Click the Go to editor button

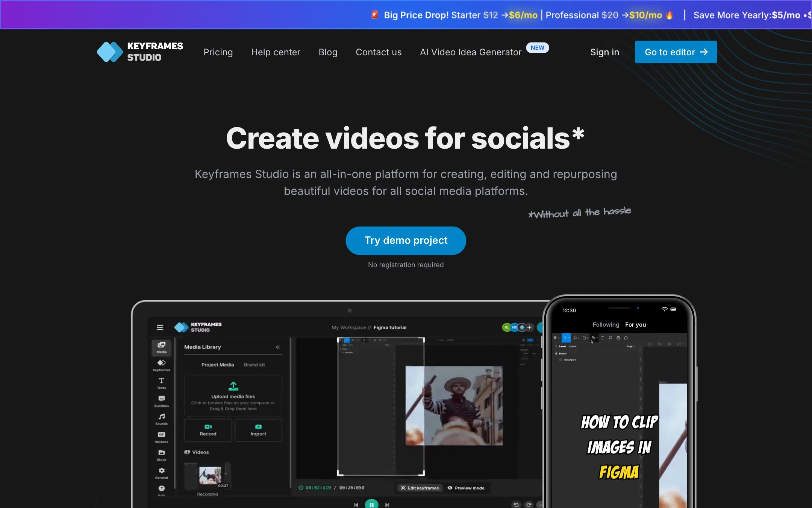point(676,52)
